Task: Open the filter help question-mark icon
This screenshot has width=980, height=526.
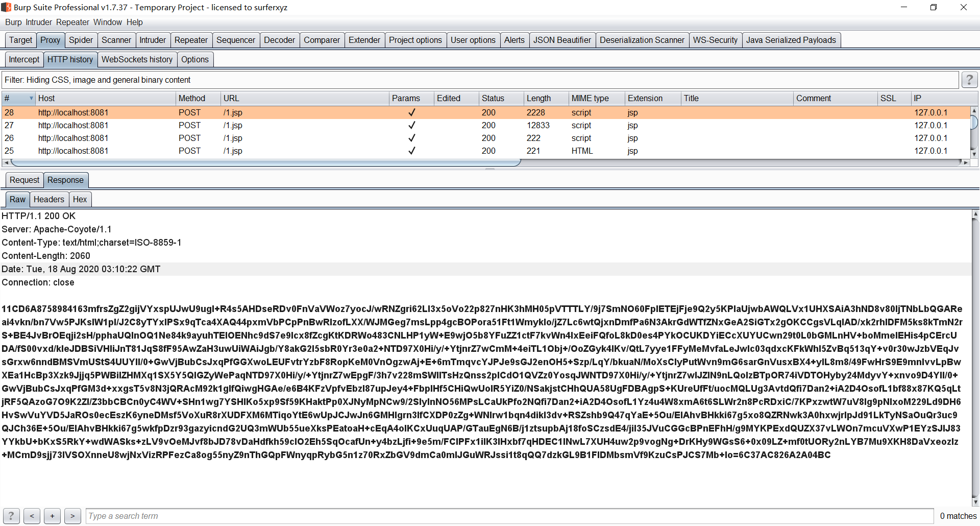Action: [x=969, y=80]
